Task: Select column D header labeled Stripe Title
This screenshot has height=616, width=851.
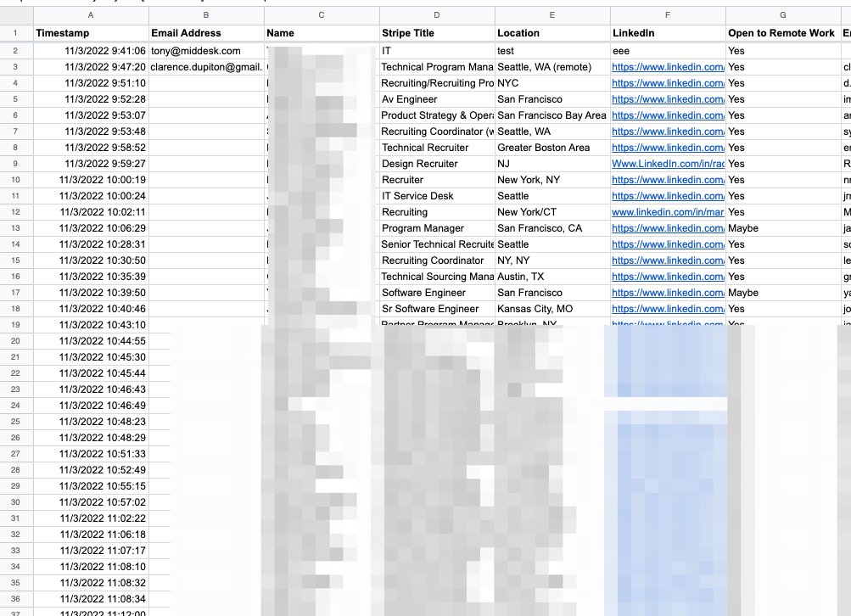Action: (436, 14)
